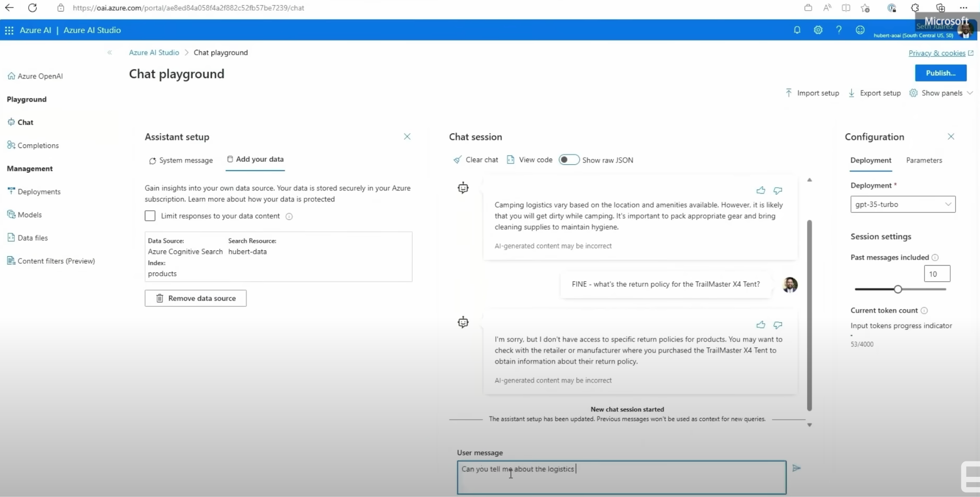Select the Add your data tab

[x=255, y=159]
